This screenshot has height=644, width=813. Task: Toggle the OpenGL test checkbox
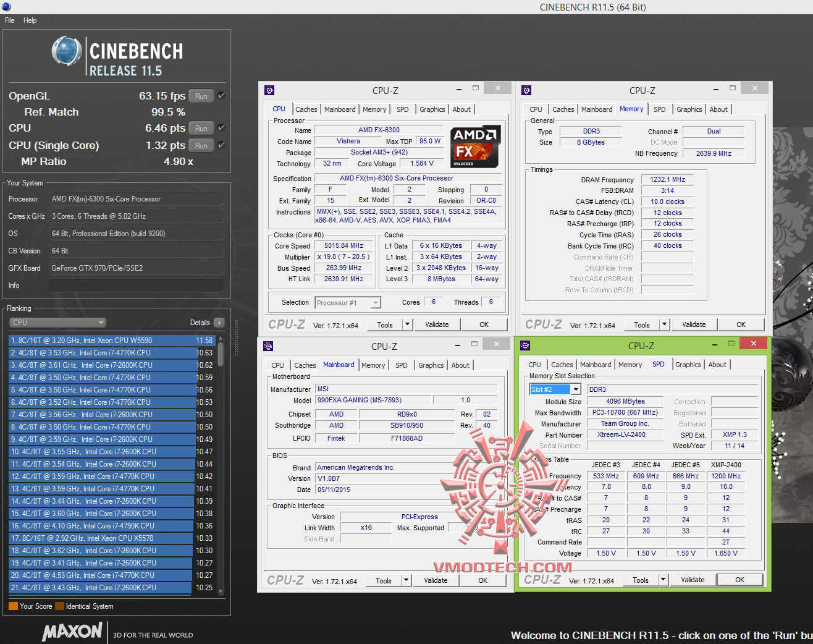point(221,96)
